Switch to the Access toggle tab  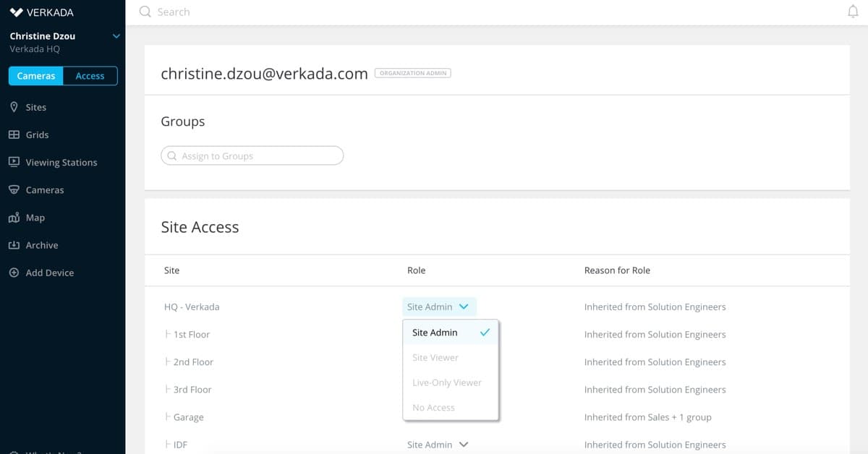[x=90, y=76]
